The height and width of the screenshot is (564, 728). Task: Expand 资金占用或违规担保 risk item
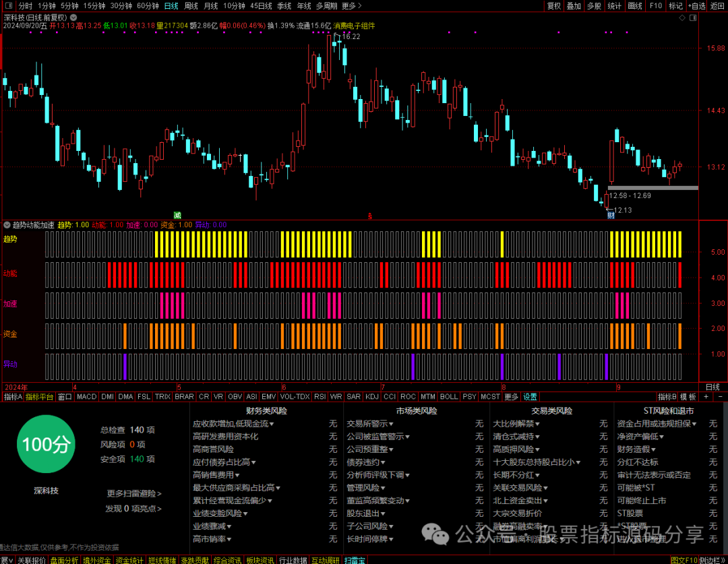point(657,423)
